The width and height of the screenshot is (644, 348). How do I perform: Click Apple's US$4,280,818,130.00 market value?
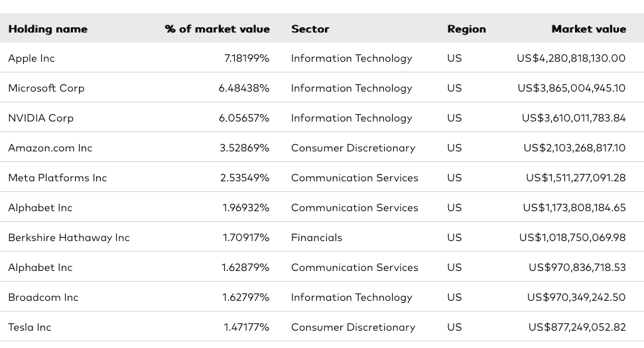pos(571,58)
